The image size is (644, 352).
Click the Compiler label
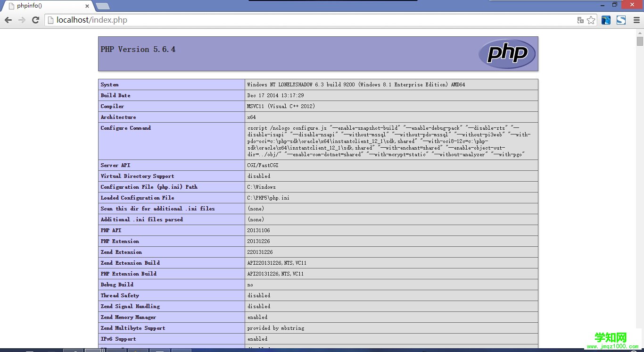(x=112, y=106)
